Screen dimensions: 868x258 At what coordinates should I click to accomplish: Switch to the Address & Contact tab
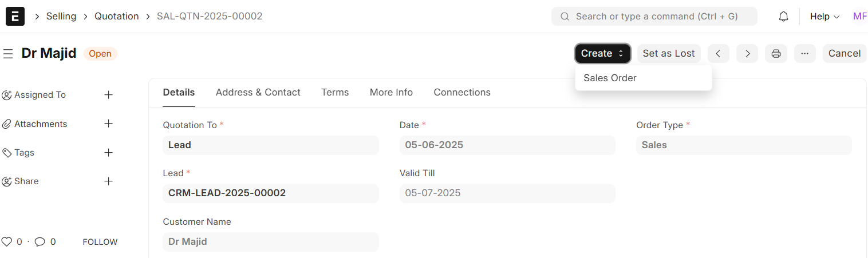click(x=258, y=93)
